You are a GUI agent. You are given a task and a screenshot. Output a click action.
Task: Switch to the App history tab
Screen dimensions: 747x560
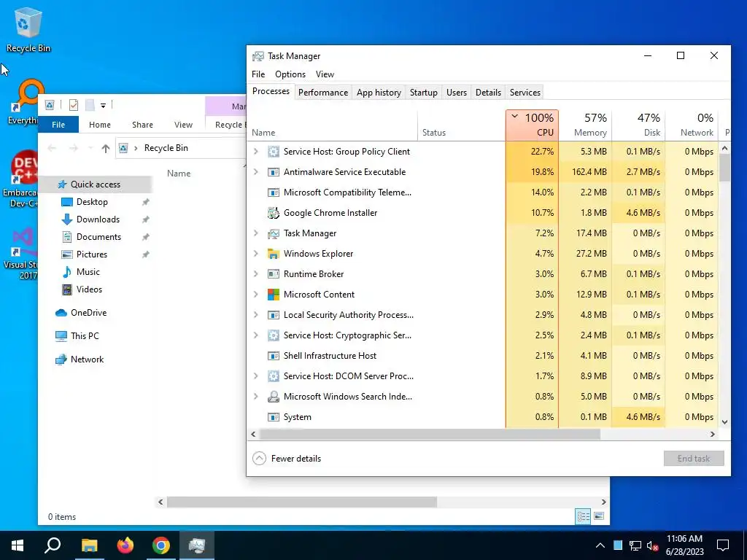point(379,93)
